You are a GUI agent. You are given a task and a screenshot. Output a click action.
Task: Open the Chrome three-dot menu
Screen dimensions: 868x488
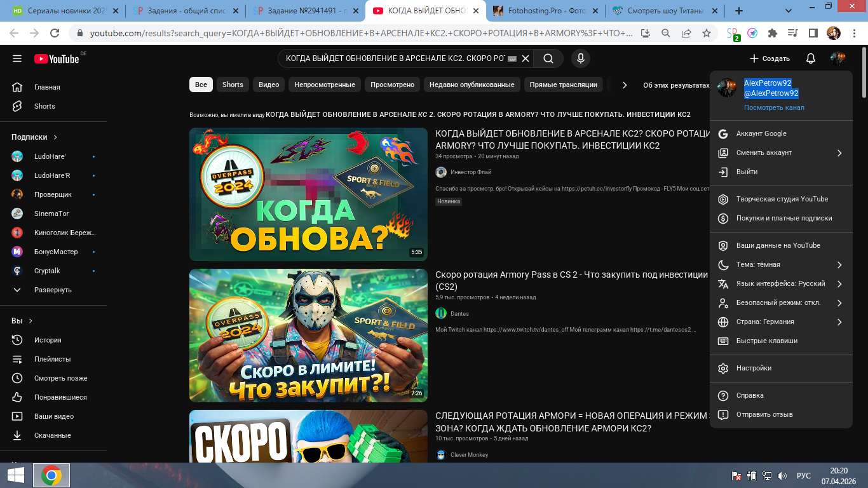(x=855, y=33)
